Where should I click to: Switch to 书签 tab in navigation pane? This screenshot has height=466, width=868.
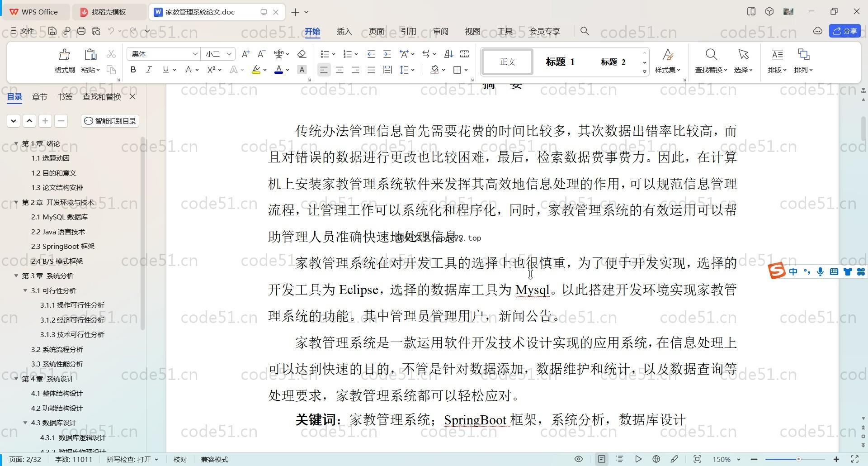(65, 96)
